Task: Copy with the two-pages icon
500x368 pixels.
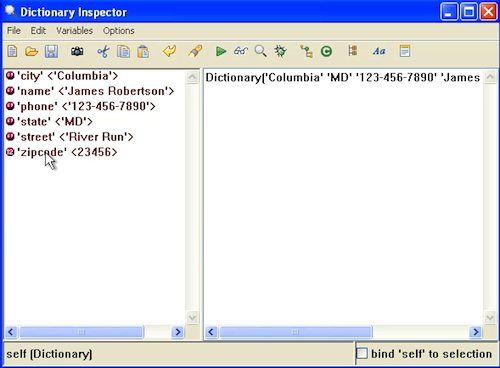Action: point(123,52)
